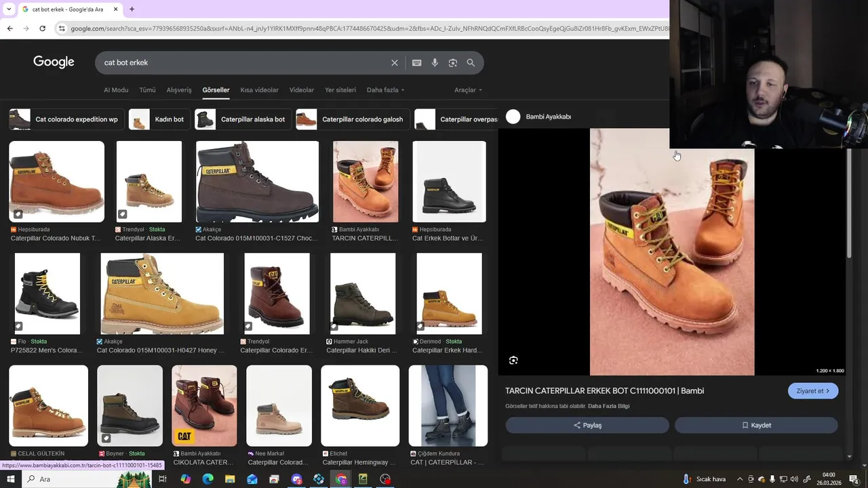
Task: Switch to the AI Modu tab
Action: [116, 90]
